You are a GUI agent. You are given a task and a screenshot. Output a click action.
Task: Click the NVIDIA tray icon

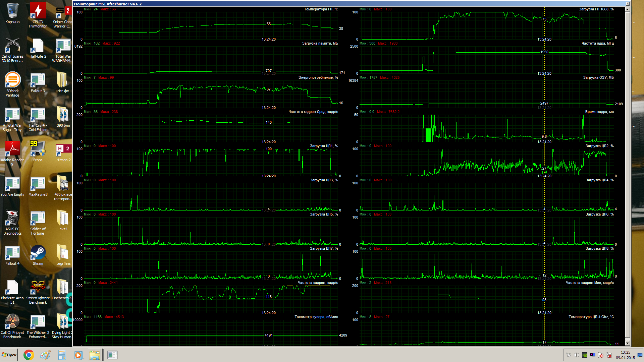(x=585, y=355)
